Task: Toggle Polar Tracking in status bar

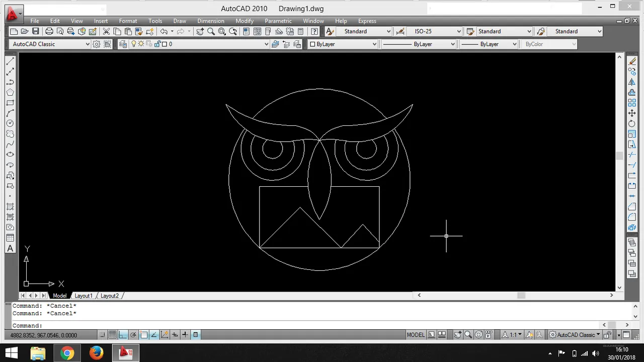Action: click(133, 334)
